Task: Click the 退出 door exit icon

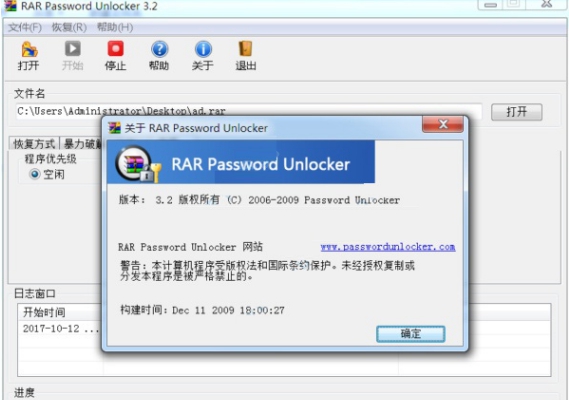Action: [x=246, y=49]
